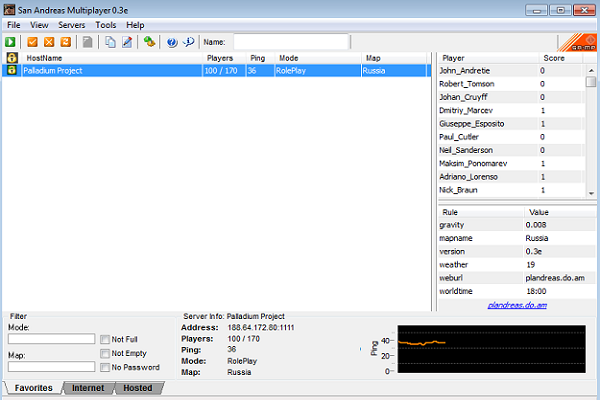Select player Paul_Cutler
Image resolution: width=600 pixels, height=400 pixels.
tap(512, 137)
